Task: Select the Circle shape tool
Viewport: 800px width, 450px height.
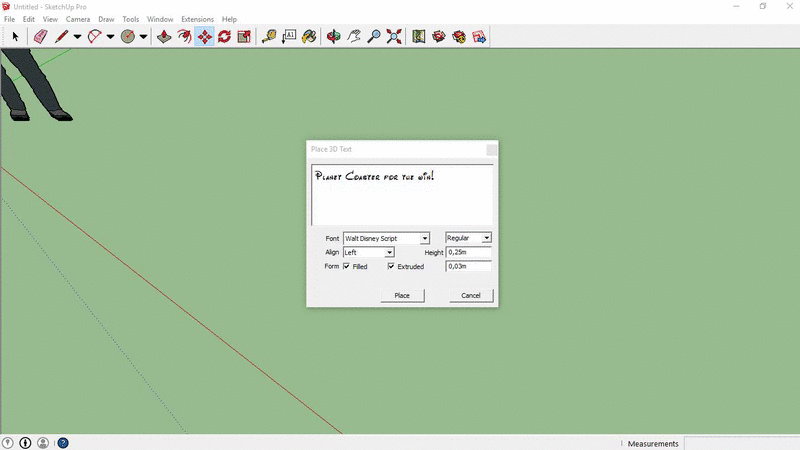Action: click(x=128, y=36)
